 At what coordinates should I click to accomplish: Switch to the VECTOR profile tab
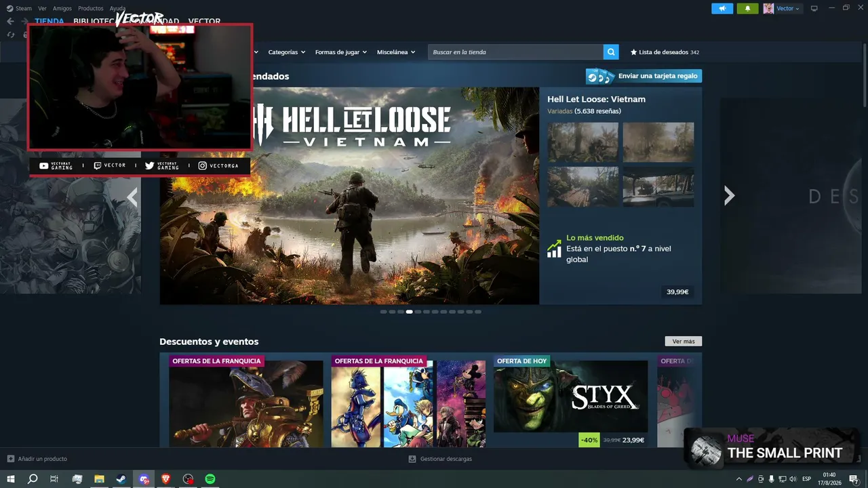[x=204, y=22]
